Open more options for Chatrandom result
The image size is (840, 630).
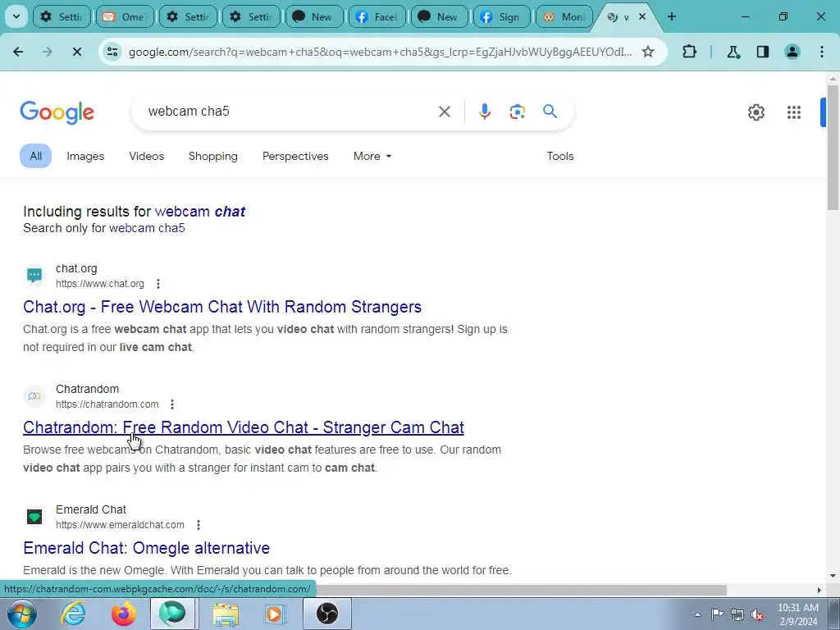172,404
